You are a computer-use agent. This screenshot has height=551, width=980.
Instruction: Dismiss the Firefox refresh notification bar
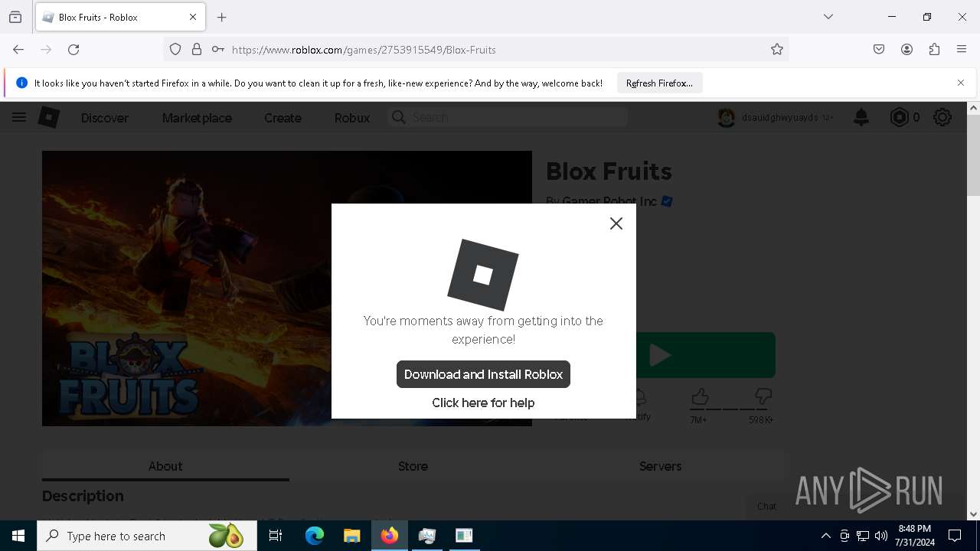pos(961,83)
